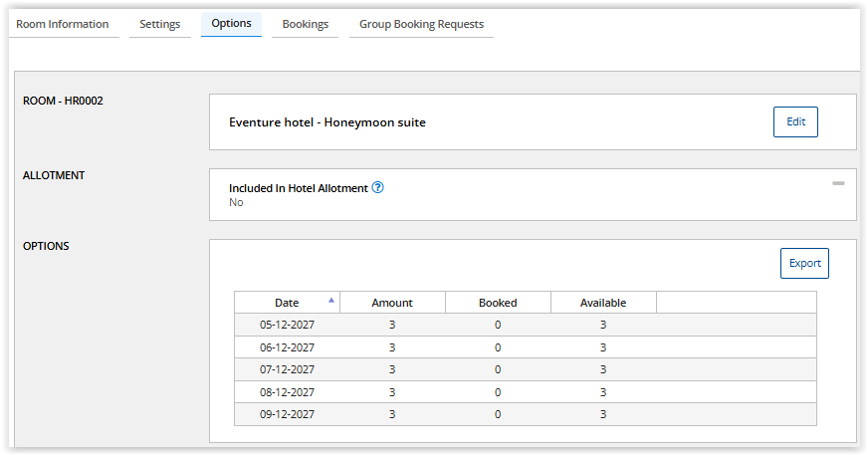The image size is (868, 455).
Task: Export the options table
Action: (804, 264)
